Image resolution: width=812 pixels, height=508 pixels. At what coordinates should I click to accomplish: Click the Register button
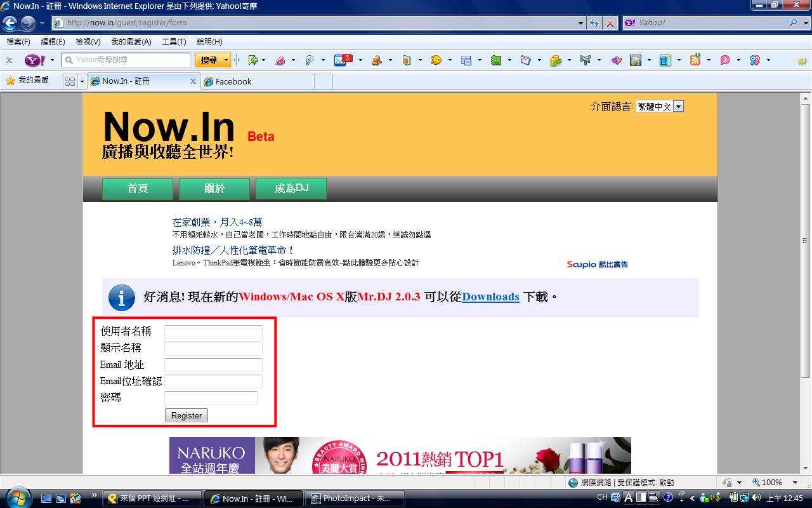(x=187, y=415)
